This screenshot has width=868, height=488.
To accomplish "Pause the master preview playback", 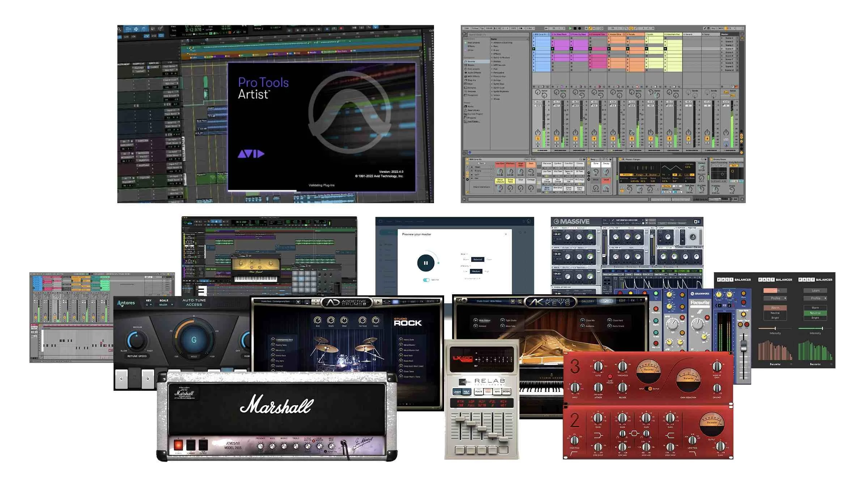I will coord(426,263).
